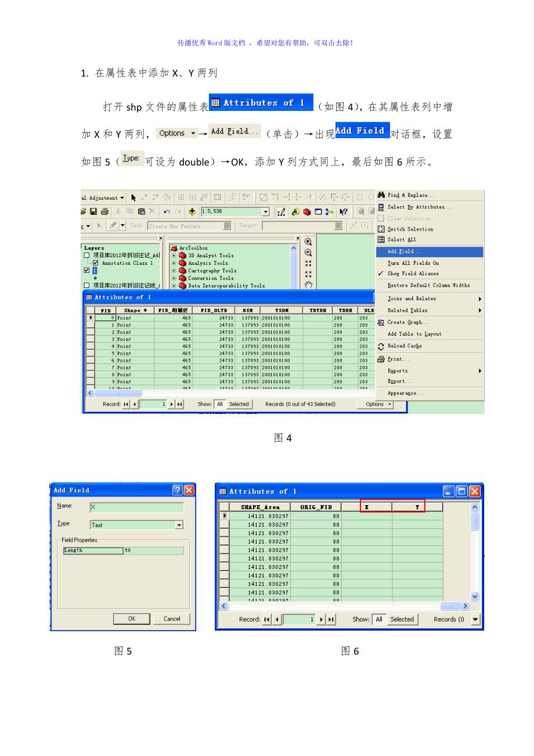Open the Editor Toolbar icon
This screenshot has height=756, width=534.
pyautogui.click(x=280, y=211)
